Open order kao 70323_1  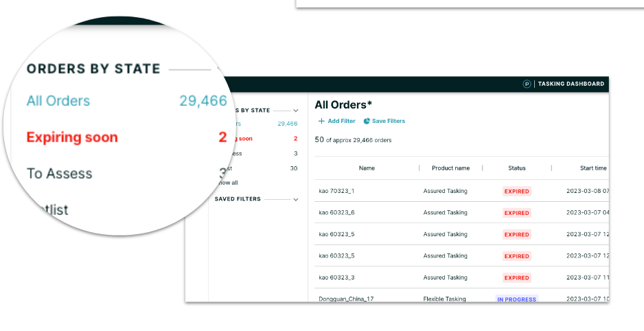coord(336,191)
